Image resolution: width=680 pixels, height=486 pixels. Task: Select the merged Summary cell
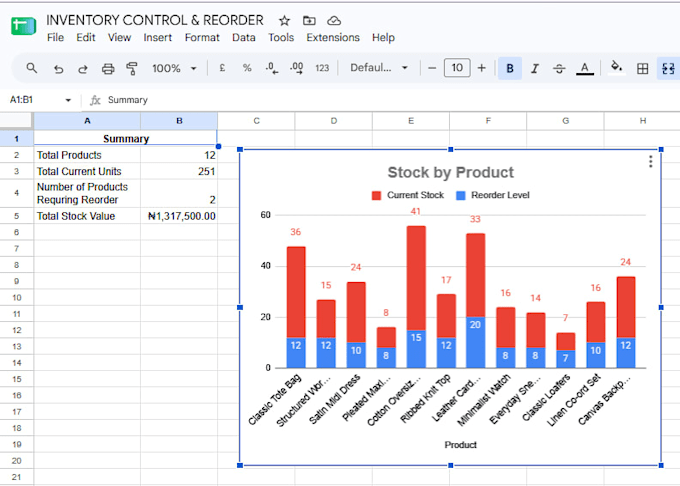tap(126, 139)
